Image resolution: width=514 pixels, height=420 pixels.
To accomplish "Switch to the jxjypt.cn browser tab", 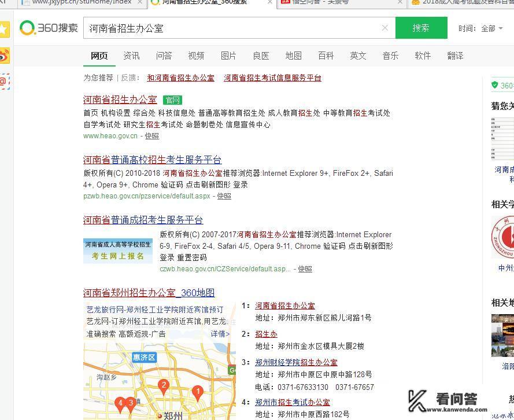I will (80, 3).
